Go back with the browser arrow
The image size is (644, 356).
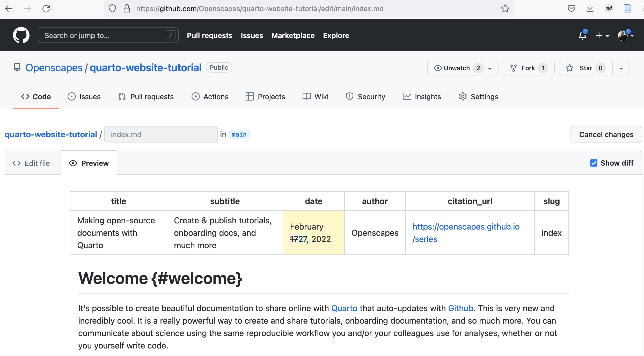pyautogui.click(x=9, y=9)
